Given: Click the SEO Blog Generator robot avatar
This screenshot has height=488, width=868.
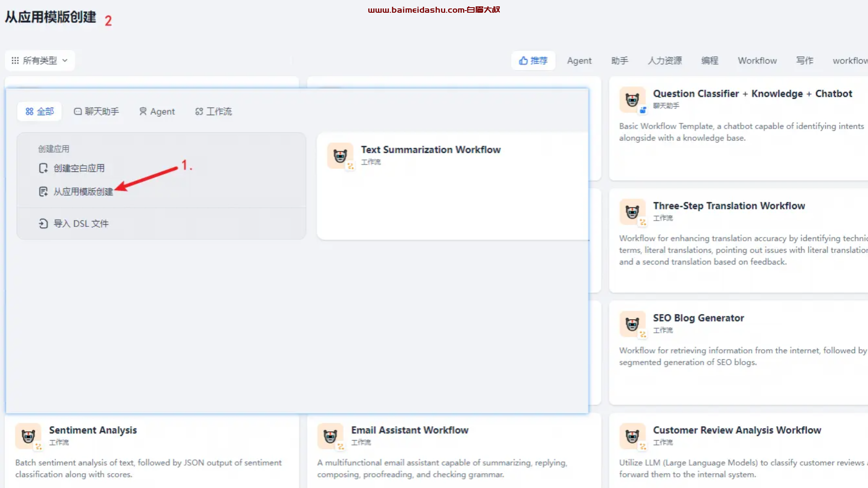Looking at the screenshot, I should point(632,324).
